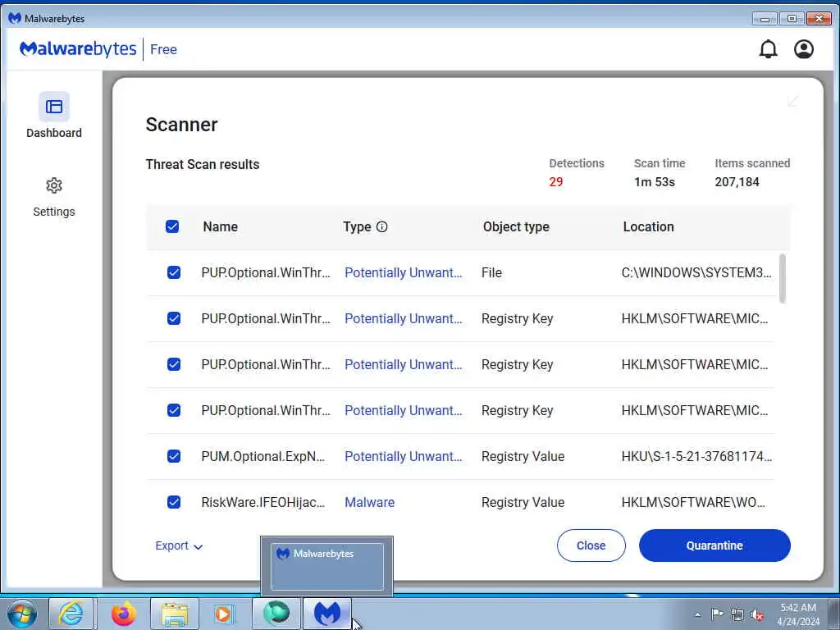Screen dimensions: 840x630
Task: Open Windows Media Player on taskbar
Action: (x=223, y=614)
